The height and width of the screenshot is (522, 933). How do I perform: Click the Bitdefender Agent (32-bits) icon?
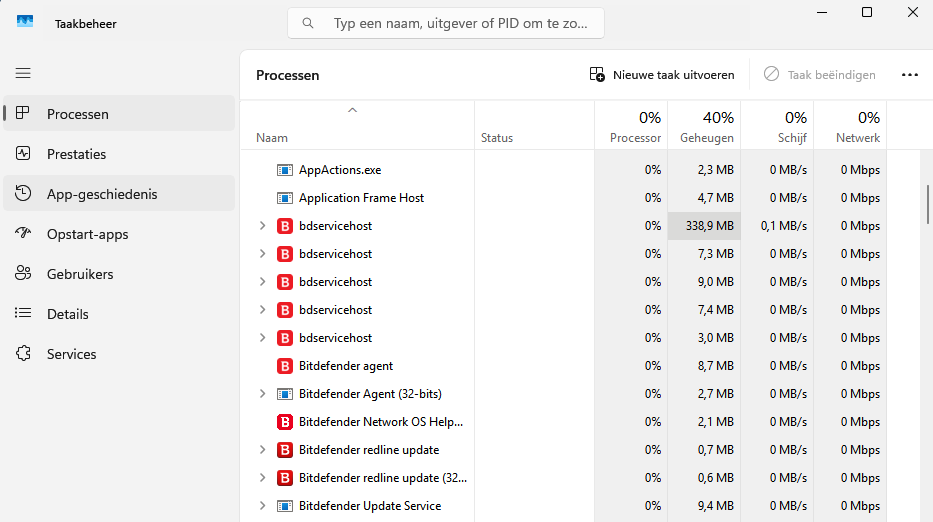(x=285, y=394)
